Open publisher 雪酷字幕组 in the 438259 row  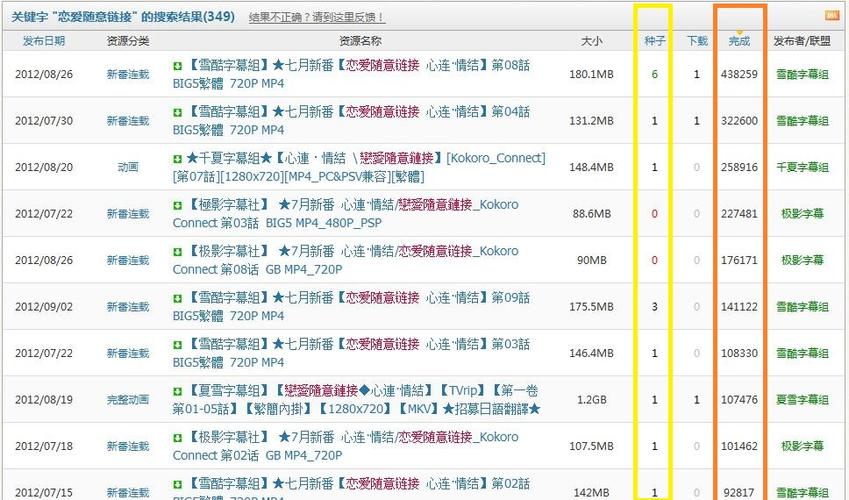[x=802, y=74]
